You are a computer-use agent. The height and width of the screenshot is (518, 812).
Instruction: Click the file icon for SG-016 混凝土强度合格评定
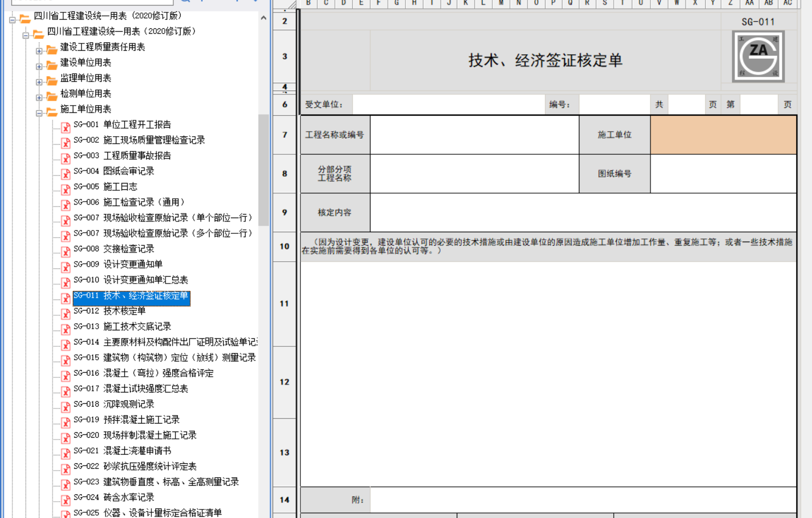pyautogui.click(x=66, y=376)
